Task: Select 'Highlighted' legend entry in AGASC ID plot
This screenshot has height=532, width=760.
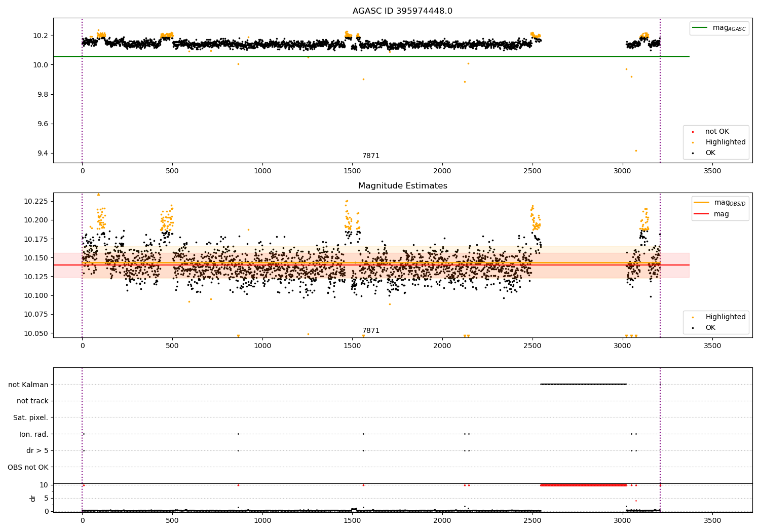Action: click(x=726, y=142)
